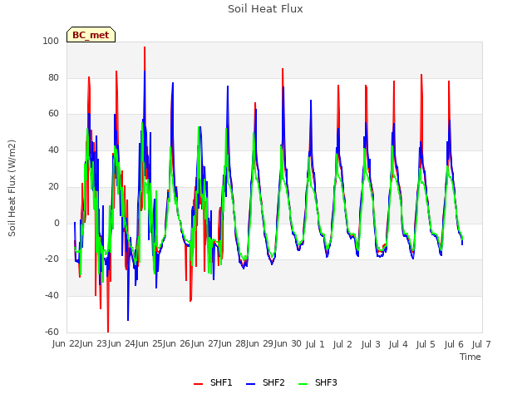This screenshot has height=399, width=532.
Task: Click the 0 y-axis tick label
Action: point(57,224)
